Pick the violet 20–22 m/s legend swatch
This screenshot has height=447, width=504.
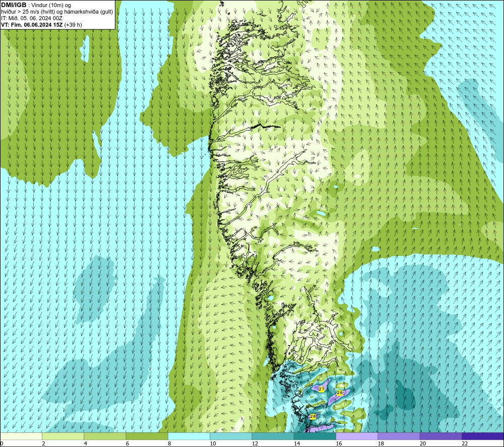click(441, 436)
